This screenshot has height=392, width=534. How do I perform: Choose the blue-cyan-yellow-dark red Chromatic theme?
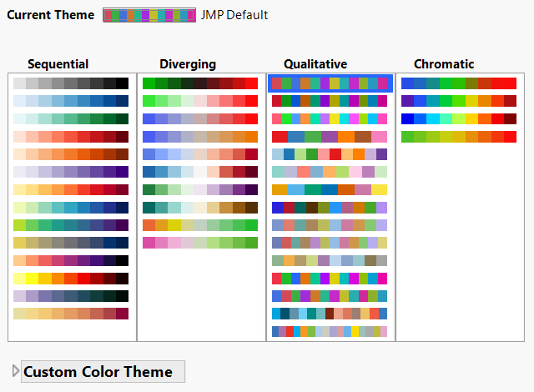point(459,119)
